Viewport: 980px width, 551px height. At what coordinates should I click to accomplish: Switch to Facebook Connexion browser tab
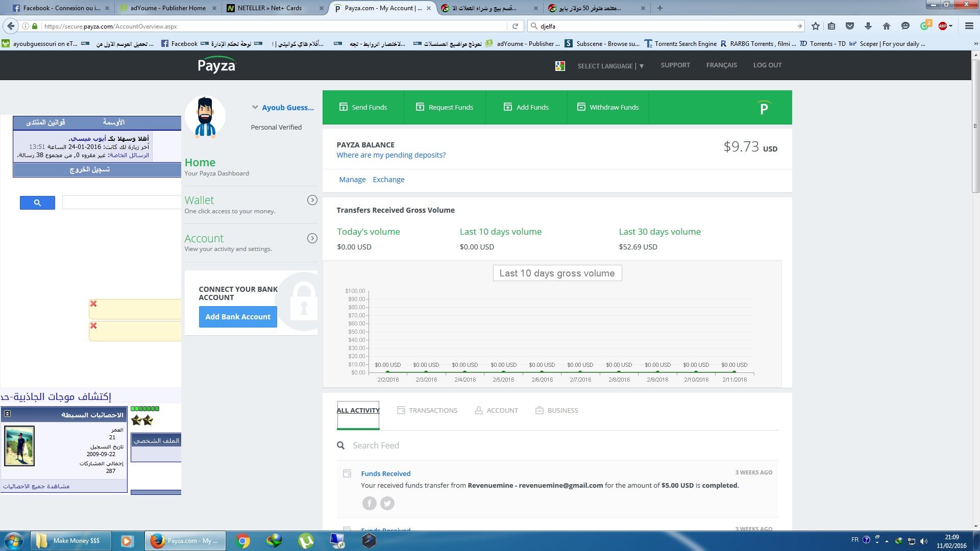pyautogui.click(x=61, y=8)
